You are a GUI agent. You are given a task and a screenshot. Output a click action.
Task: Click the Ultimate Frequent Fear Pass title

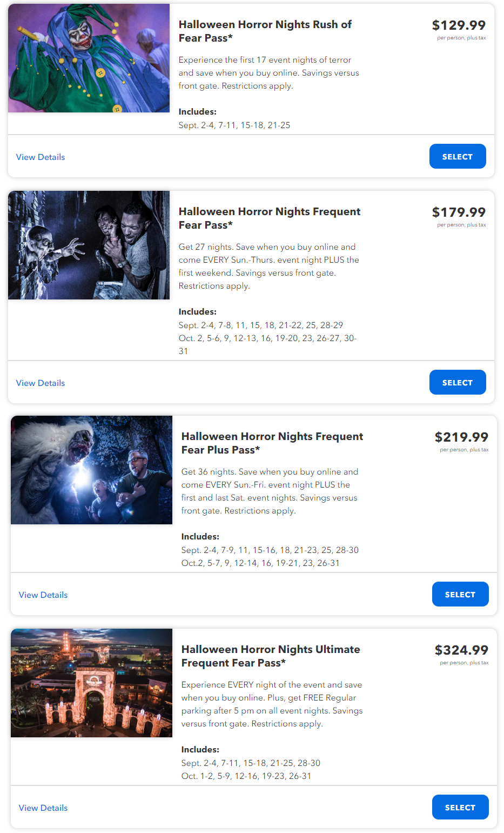271,656
